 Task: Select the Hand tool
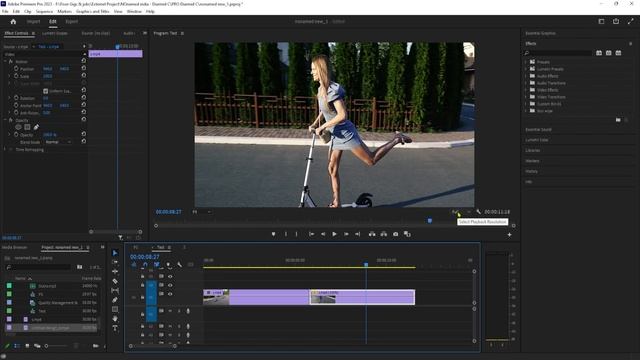coord(115,319)
